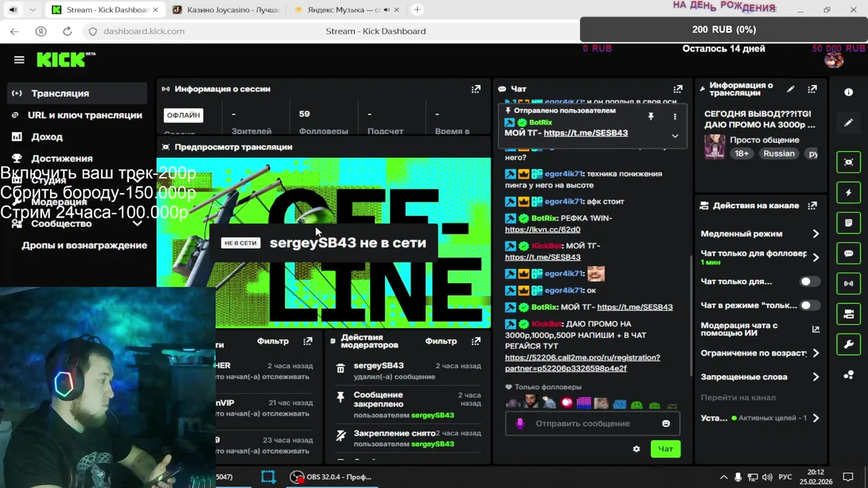868x488 pixels.
Task: Open Модерация чата с помощью ИИ external link
Action: click(815, 329)
